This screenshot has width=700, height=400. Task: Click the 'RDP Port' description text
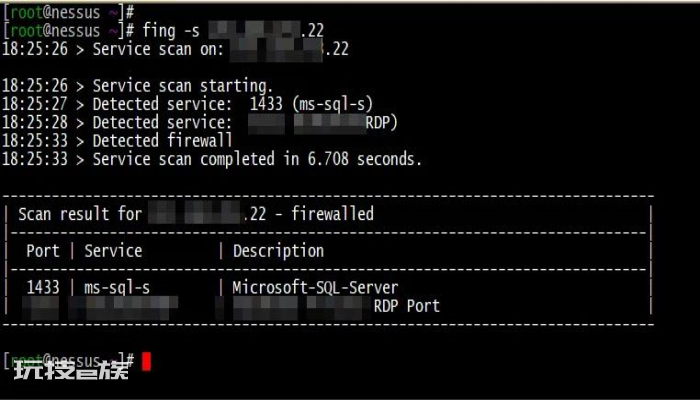point(407,306)
